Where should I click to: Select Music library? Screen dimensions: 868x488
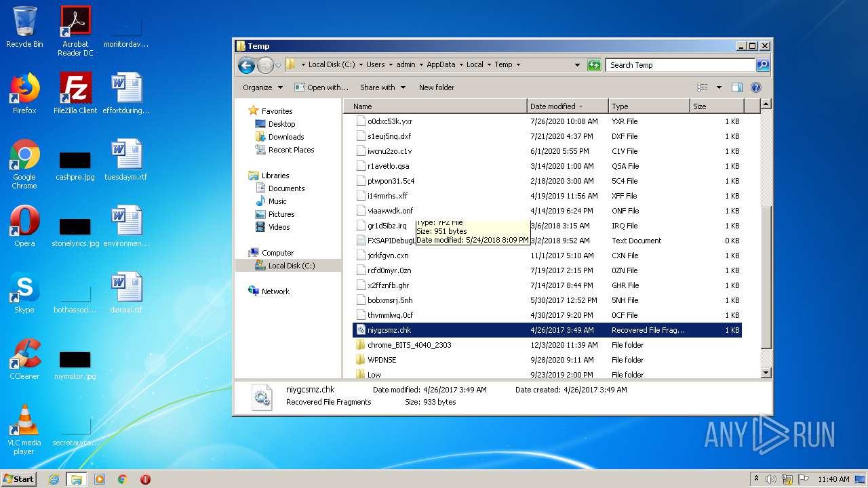277,201
